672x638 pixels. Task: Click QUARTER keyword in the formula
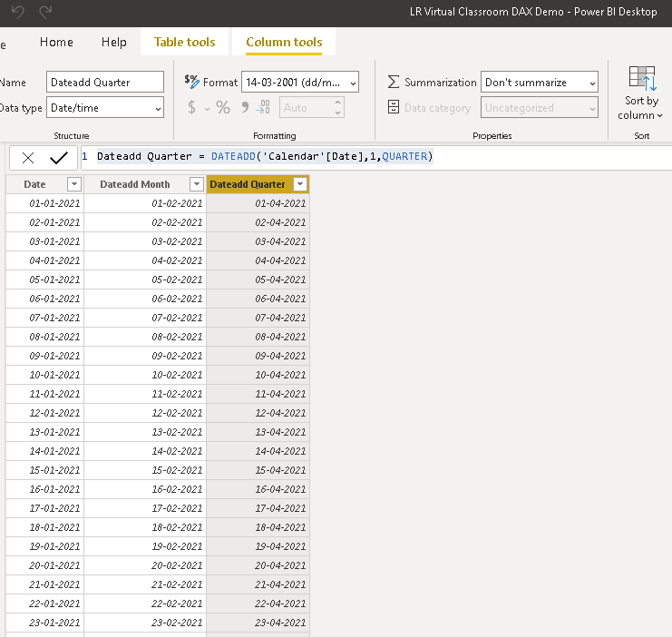[404, 156]
